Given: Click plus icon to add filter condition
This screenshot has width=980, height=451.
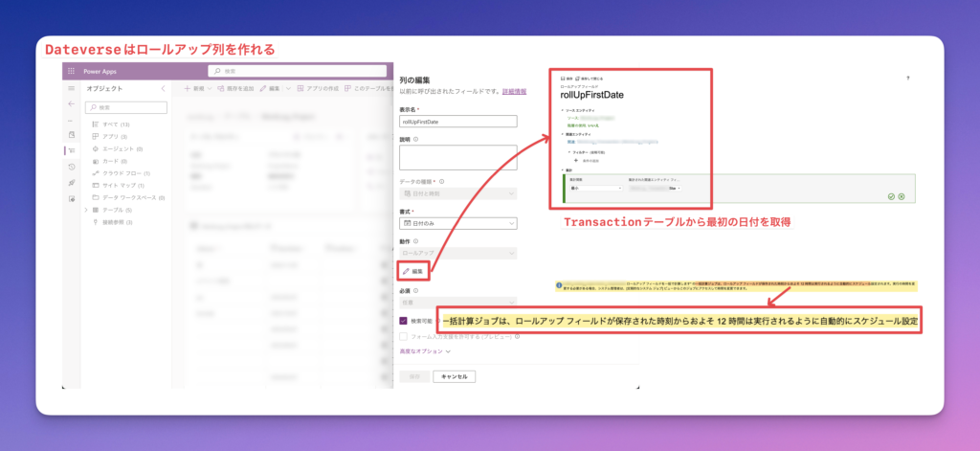Looking at the screenshot, I should tap(576, 159).
